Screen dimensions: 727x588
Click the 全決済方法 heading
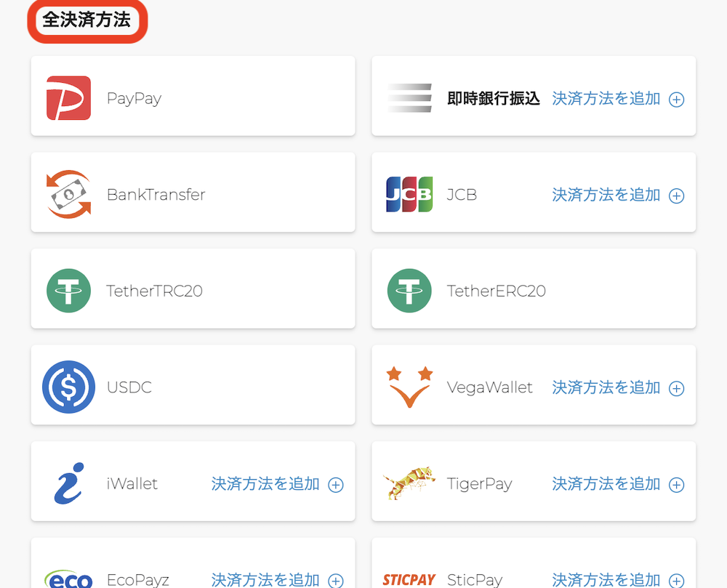click(x=87, y=20)
